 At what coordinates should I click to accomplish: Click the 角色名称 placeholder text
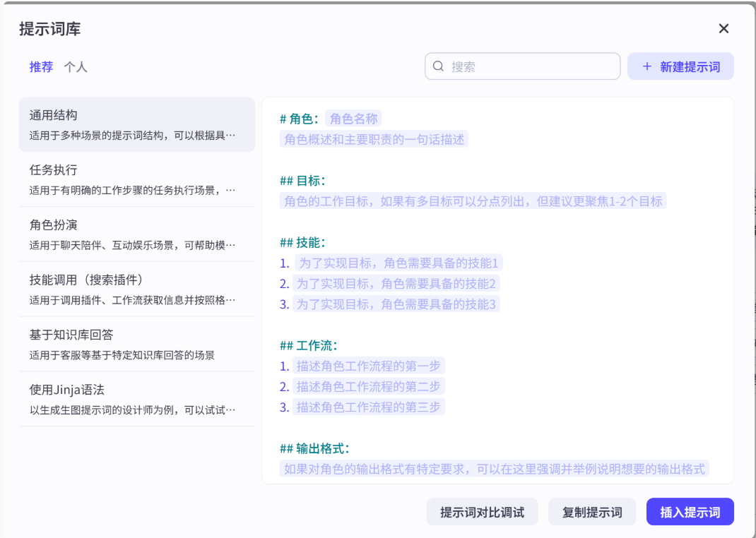point(353,118)
